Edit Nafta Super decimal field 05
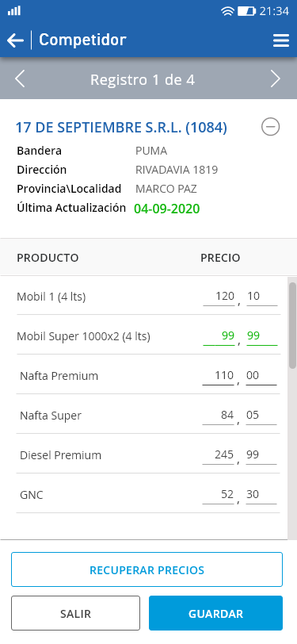 [x=261, y=416]
